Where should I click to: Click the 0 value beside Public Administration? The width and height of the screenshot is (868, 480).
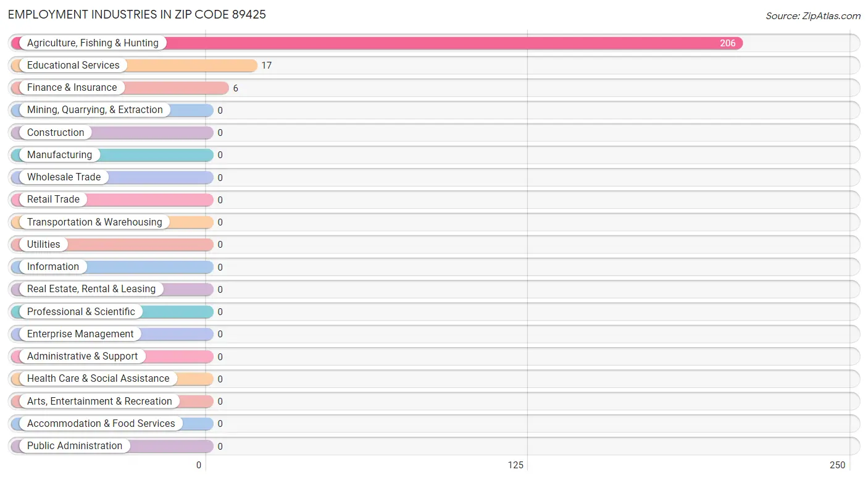coord(220,446)
